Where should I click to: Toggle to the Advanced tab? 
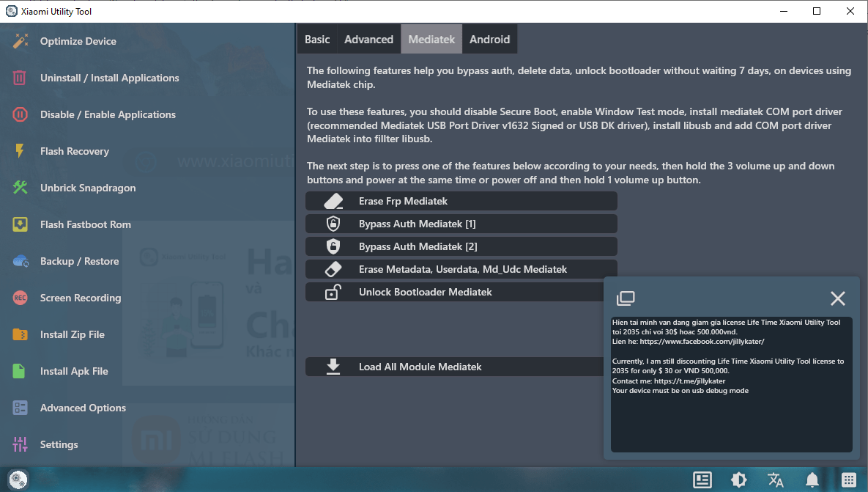(368, 39)
